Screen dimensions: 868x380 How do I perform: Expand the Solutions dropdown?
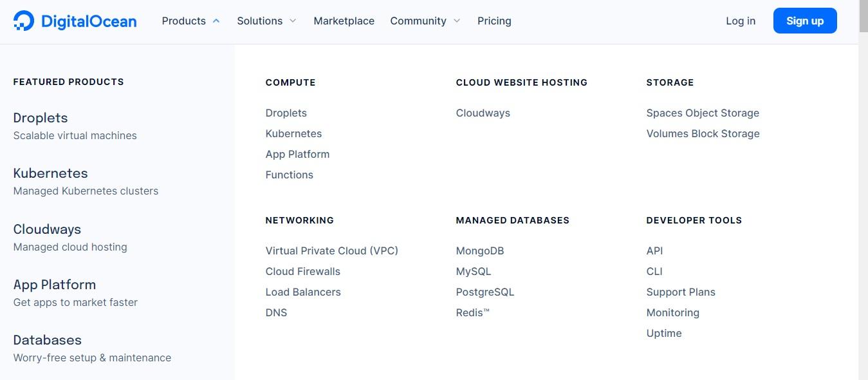point(267,21)
